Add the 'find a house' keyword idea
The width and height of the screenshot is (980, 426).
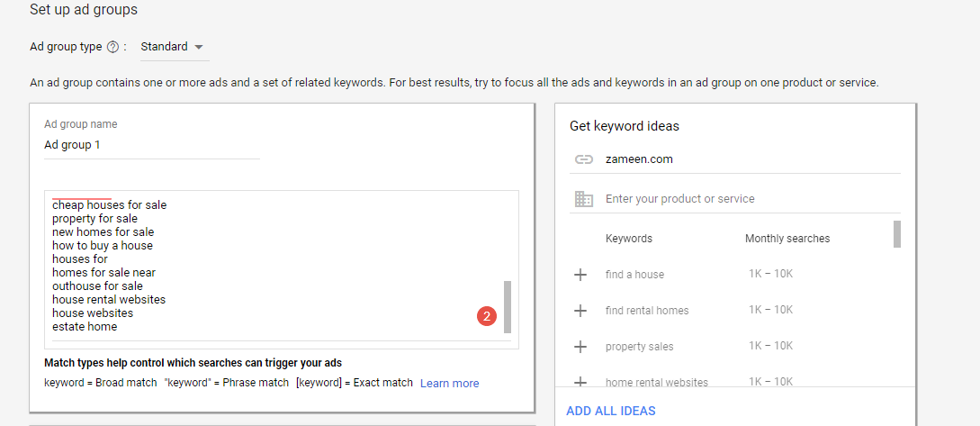(580, 275)
